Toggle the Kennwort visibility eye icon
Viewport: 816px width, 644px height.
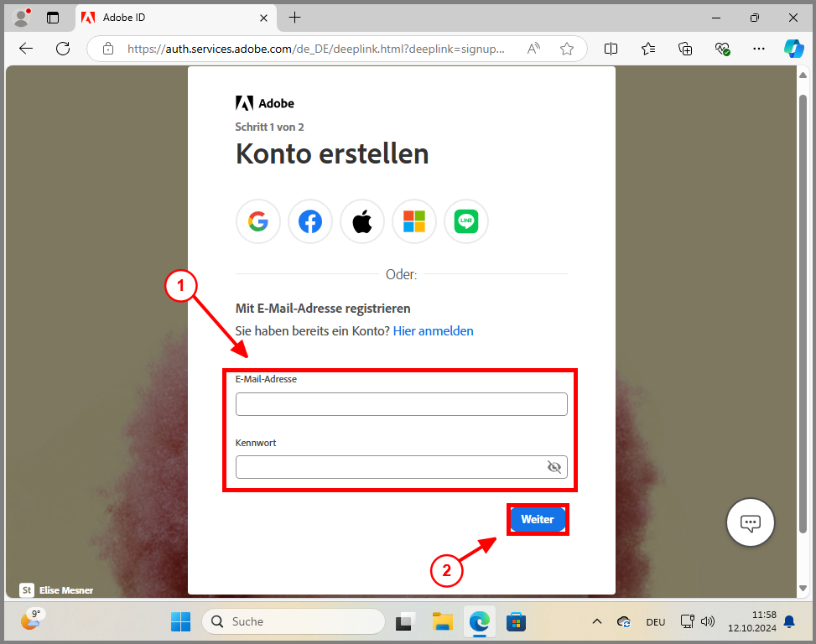tap(554, 467)
